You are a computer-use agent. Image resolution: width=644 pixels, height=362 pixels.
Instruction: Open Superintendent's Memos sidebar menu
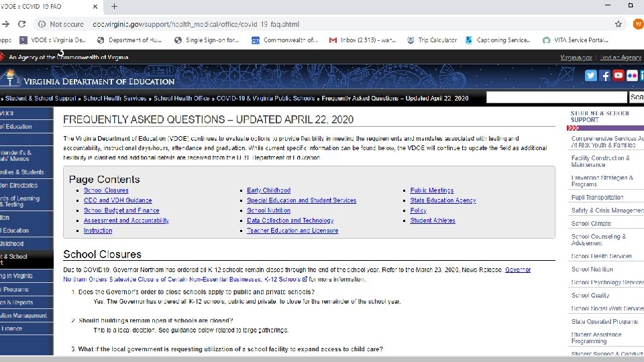(x=26, y=155)
